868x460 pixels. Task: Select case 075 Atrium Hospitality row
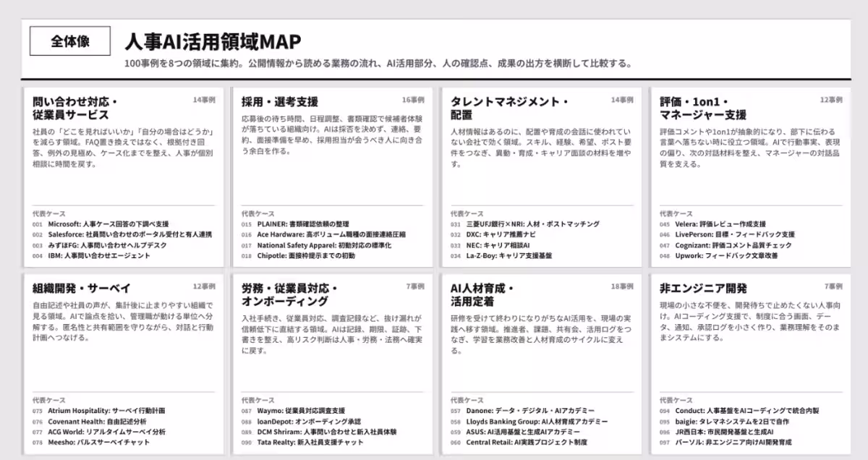pyautogui.click(x=98, y=411)
